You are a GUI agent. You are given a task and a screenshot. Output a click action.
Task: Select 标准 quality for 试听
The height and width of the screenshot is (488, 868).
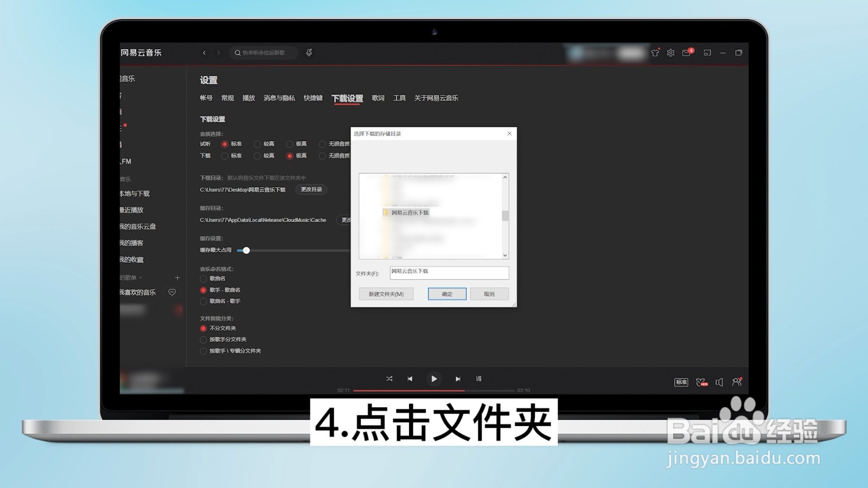[225, 144]
